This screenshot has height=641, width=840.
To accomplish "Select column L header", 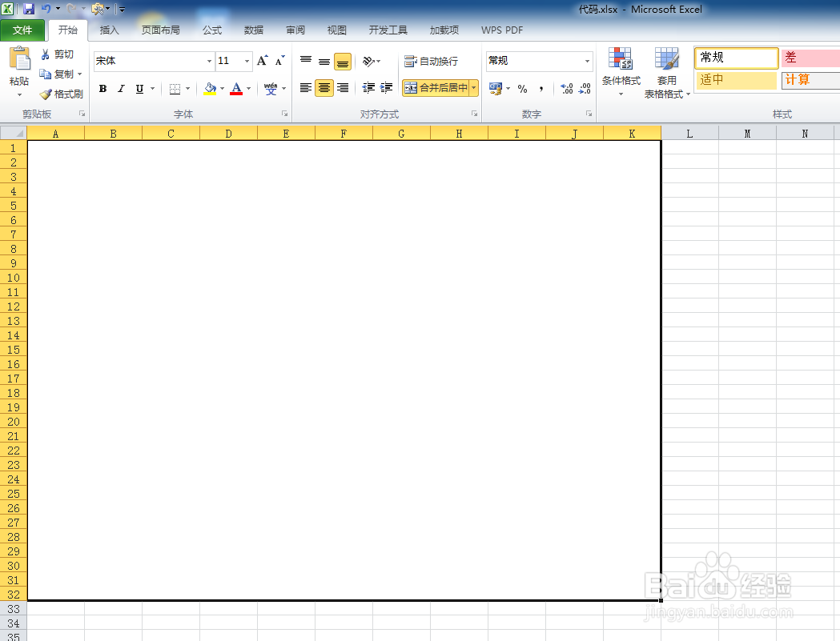I will 689,134.
